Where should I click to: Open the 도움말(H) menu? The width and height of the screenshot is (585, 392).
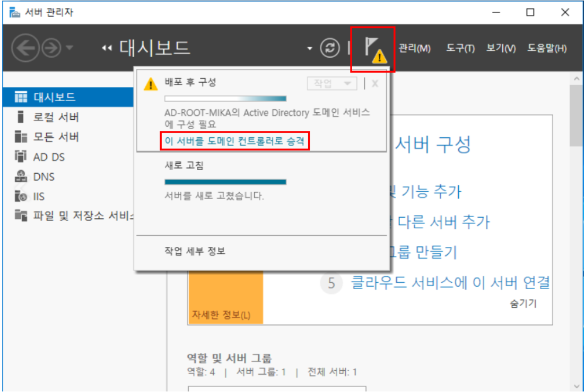click(x=547, y=48)
